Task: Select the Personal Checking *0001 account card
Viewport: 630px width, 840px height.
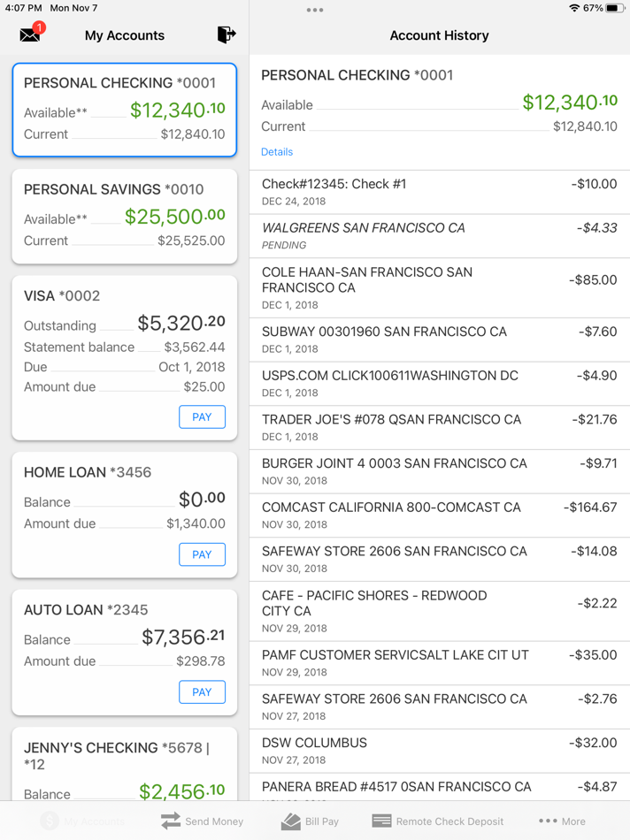Action: coord(125,110)
